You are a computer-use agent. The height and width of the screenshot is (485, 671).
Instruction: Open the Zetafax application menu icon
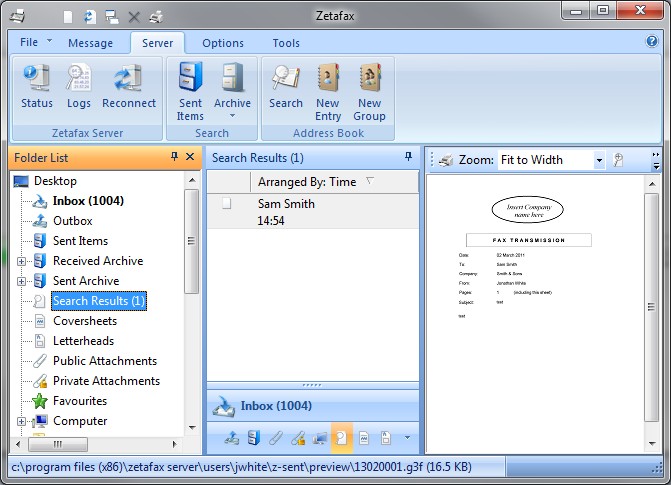click(x=18, y=16)
